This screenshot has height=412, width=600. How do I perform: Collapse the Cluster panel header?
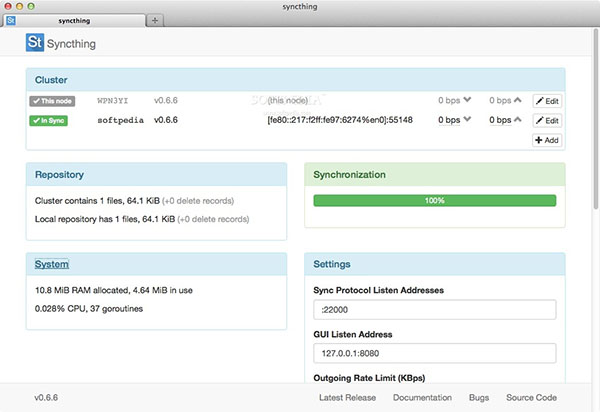(x=50, y=79)
